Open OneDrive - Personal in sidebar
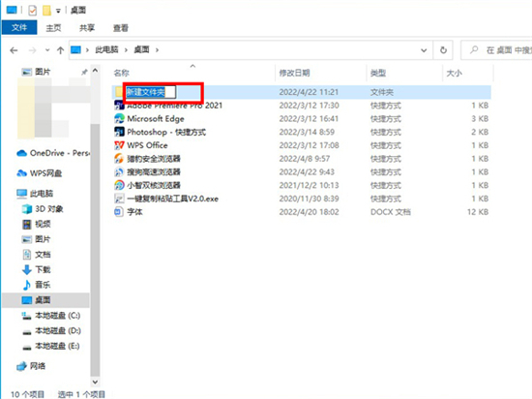 pos(53,153)
